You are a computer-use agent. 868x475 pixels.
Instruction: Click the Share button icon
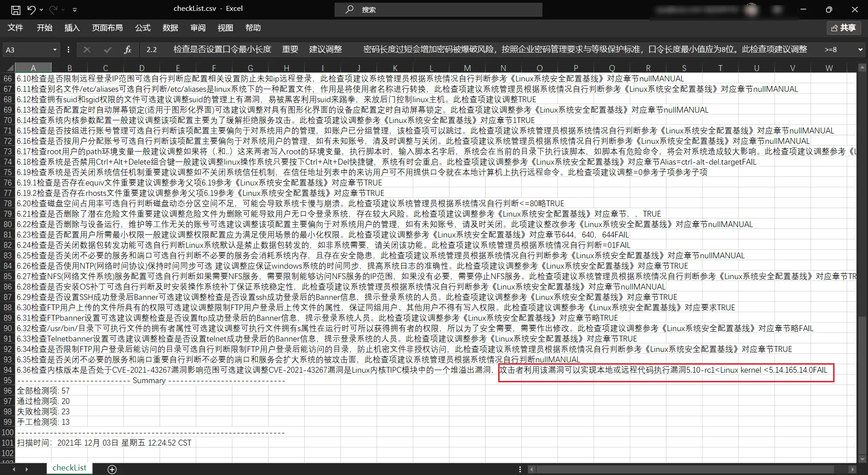pyautogui.click(x=843, y=28)
